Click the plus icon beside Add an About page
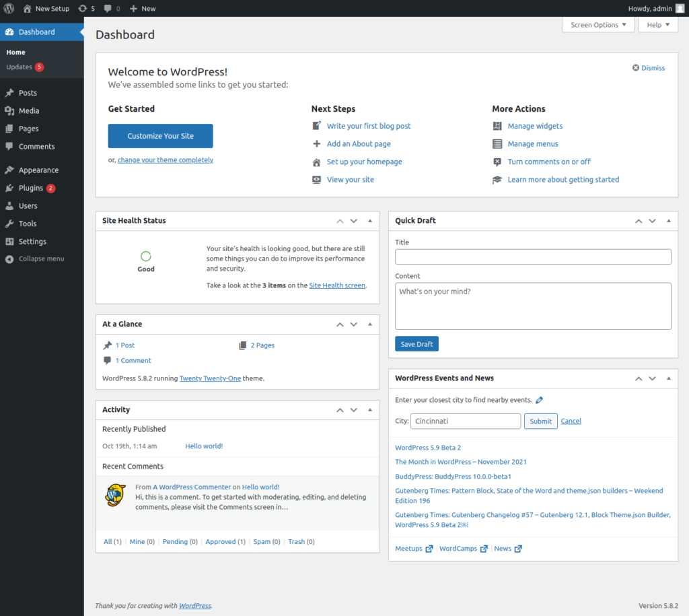689x616 pixels. (316, 144)
